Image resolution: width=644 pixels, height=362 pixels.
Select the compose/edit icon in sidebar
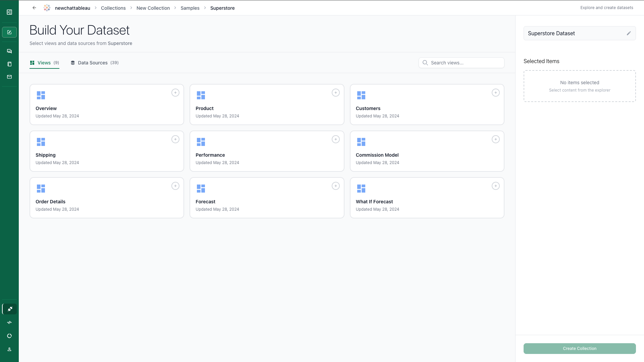(9, 32)
